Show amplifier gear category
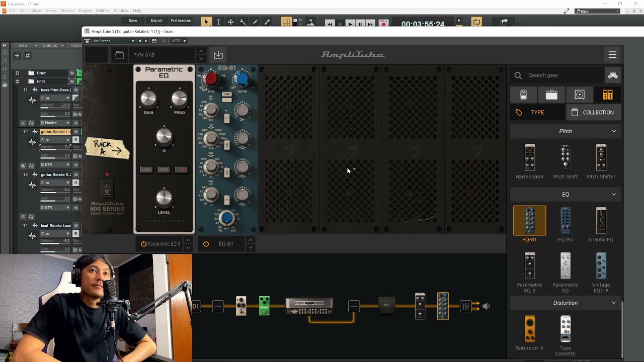Image resolution: width=644 pixels, height=362 pixels. tap(551, 95)
